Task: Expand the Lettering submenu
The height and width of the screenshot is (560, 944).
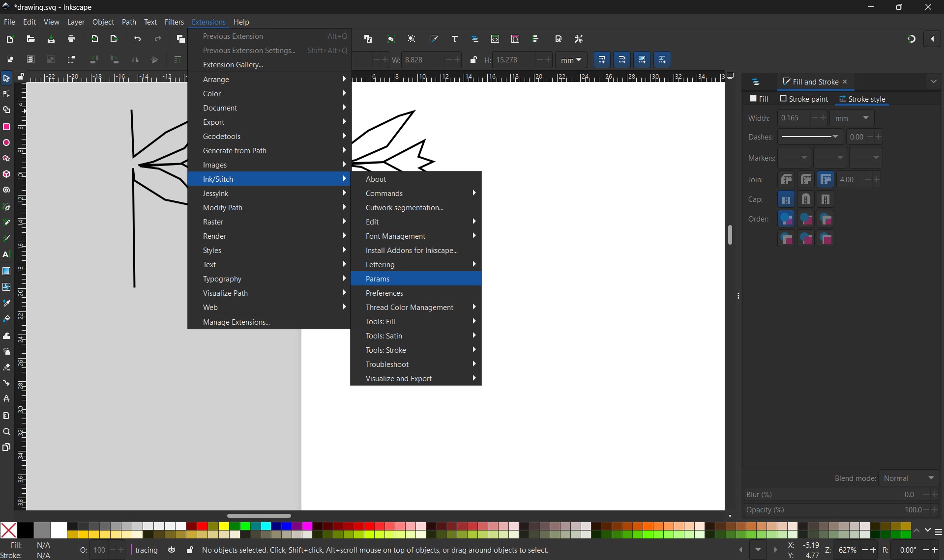Action: (x=416, y=265)
